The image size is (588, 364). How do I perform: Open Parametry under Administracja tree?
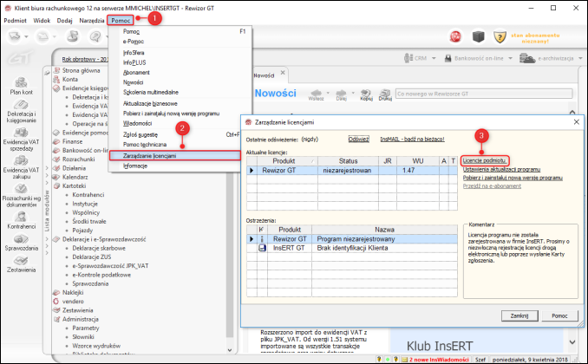(86, 328)
